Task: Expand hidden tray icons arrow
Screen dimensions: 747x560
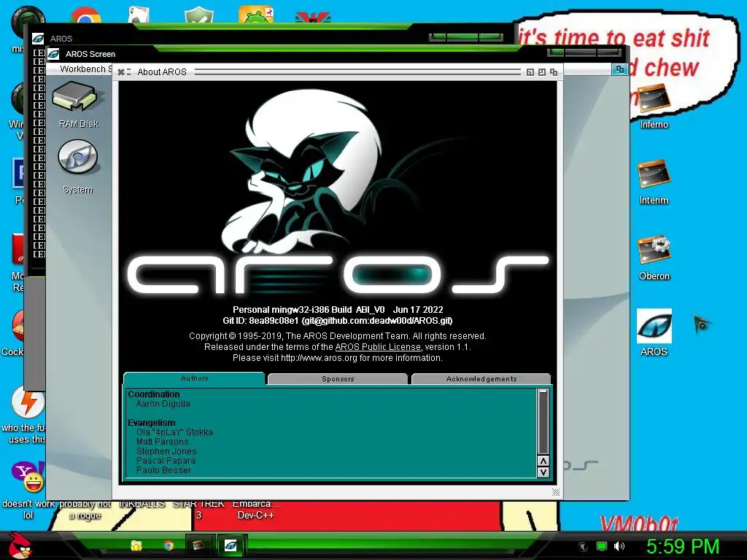Action: pos(582,547)
